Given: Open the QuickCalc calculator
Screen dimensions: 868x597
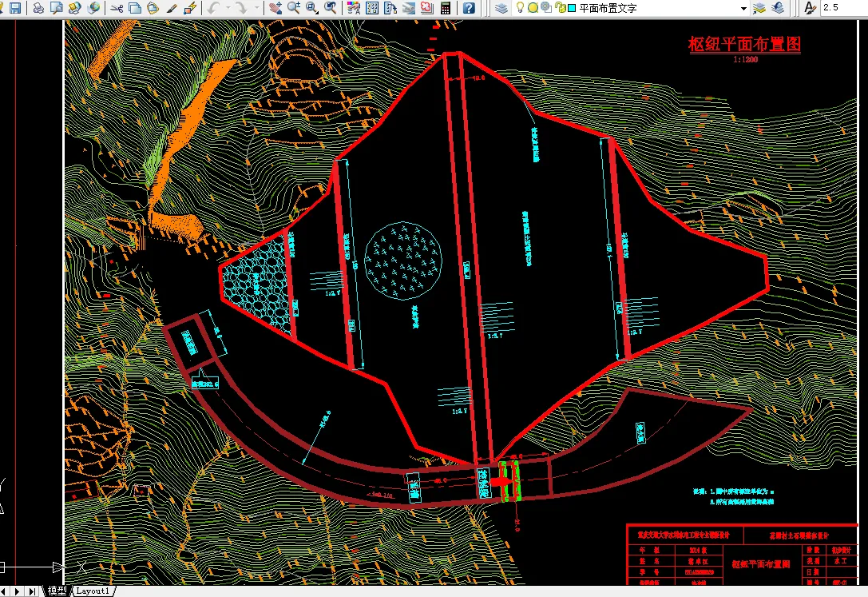Looking at the screenshot, I should [x=446, y=8].
